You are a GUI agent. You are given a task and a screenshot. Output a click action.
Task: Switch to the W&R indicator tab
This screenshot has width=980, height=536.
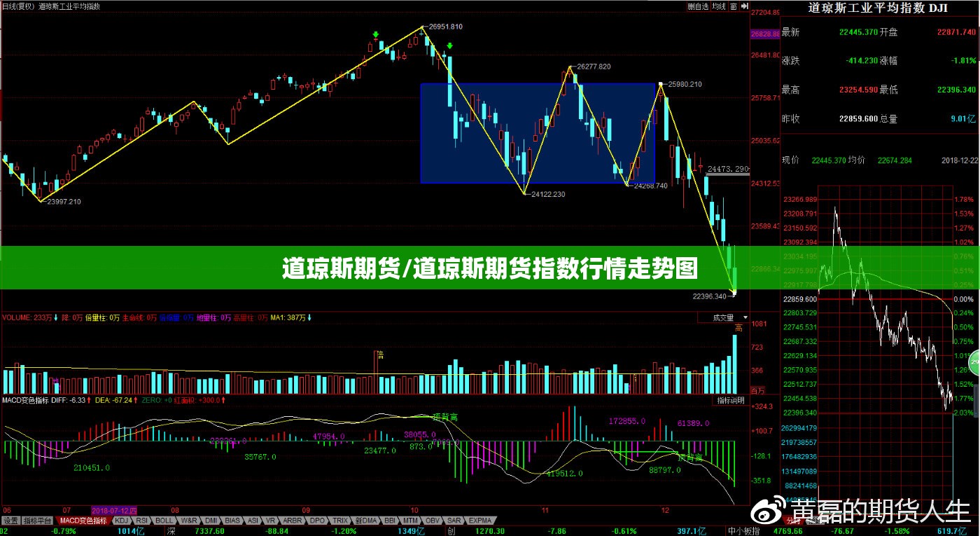point(189,521)
